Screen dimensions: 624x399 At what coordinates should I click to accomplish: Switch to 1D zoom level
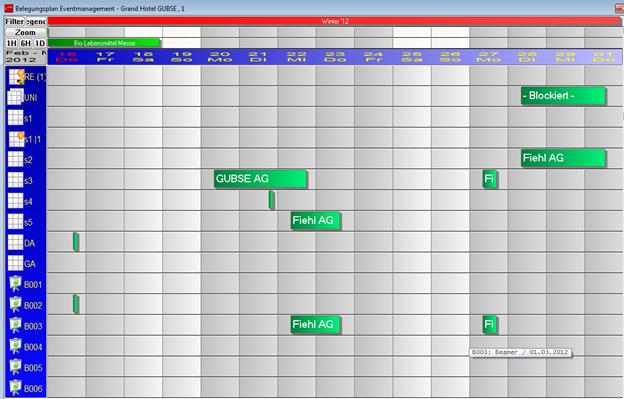(x=39, y=43)
